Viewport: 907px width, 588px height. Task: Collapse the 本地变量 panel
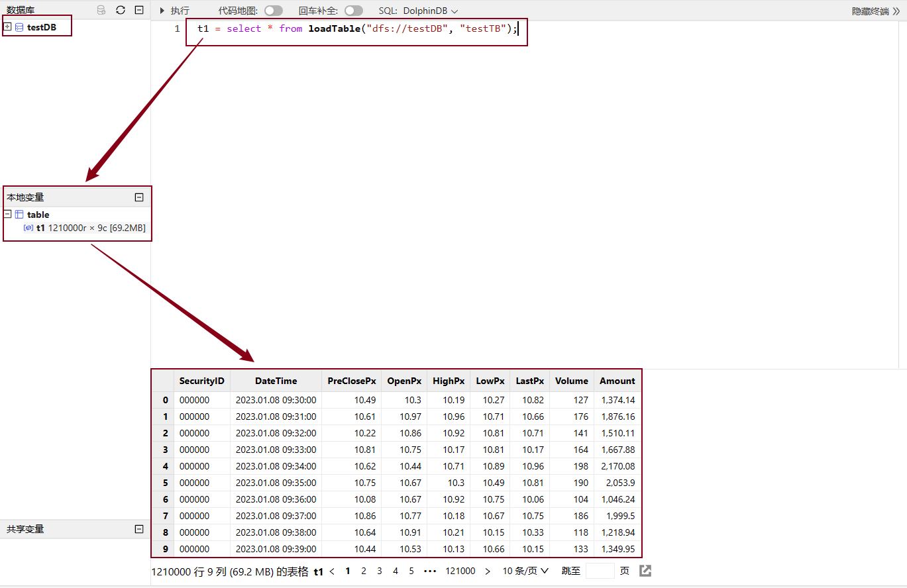click(139, 197)
